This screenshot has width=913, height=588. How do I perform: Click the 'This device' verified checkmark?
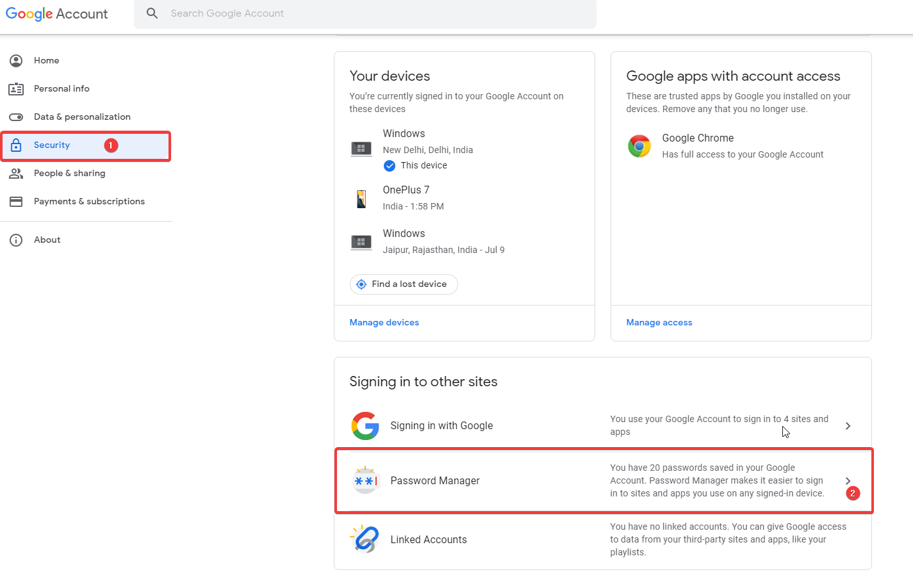(x=390, y=165)
